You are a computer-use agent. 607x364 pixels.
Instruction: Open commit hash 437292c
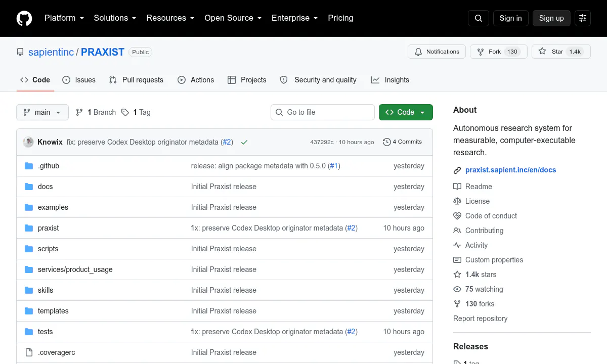coord(322,142)
